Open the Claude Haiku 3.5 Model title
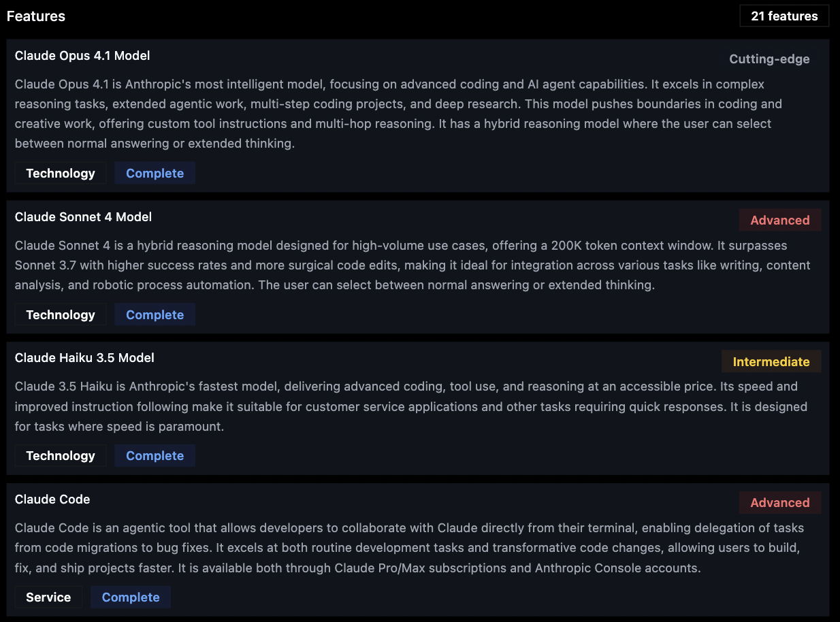The width and height of the screenshot is (840, 622). pos(84,358)
